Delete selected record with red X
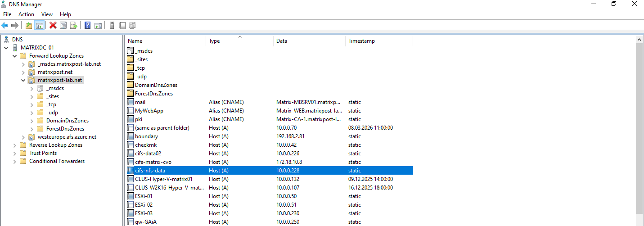Image resolution: width=644 pixels, height=226 pixels. 53,25
